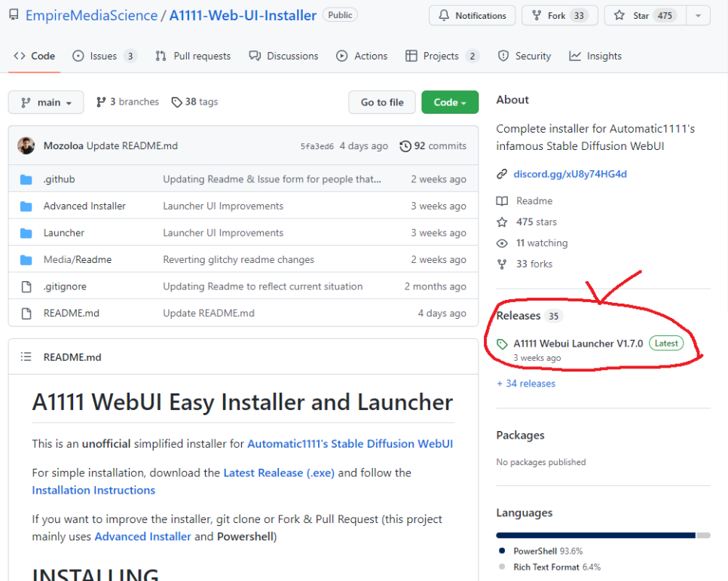The width and height of the screenshot is (728, 581).
Task: Open the Packages heading link
Action: coord(521,435)
